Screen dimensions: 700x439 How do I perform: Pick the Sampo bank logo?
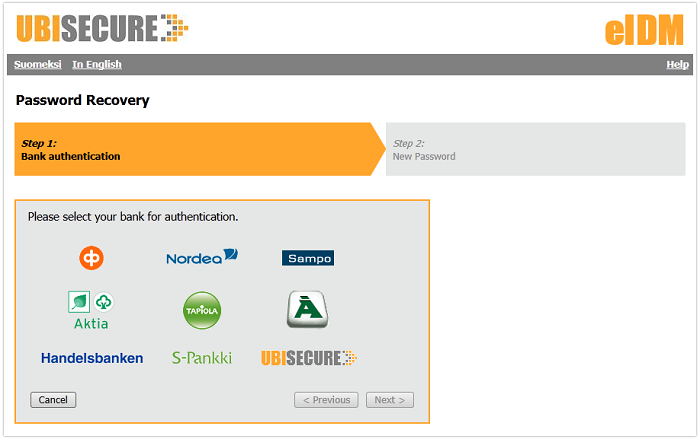coord(308,258)
